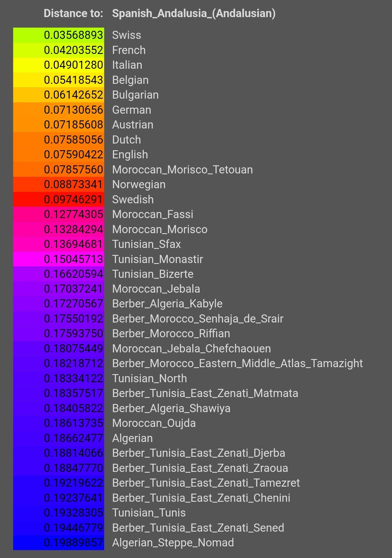The height and width of the screenshot is (558, 392).
Task: Select the Swedish row label
Action: [x=133, y=200]
